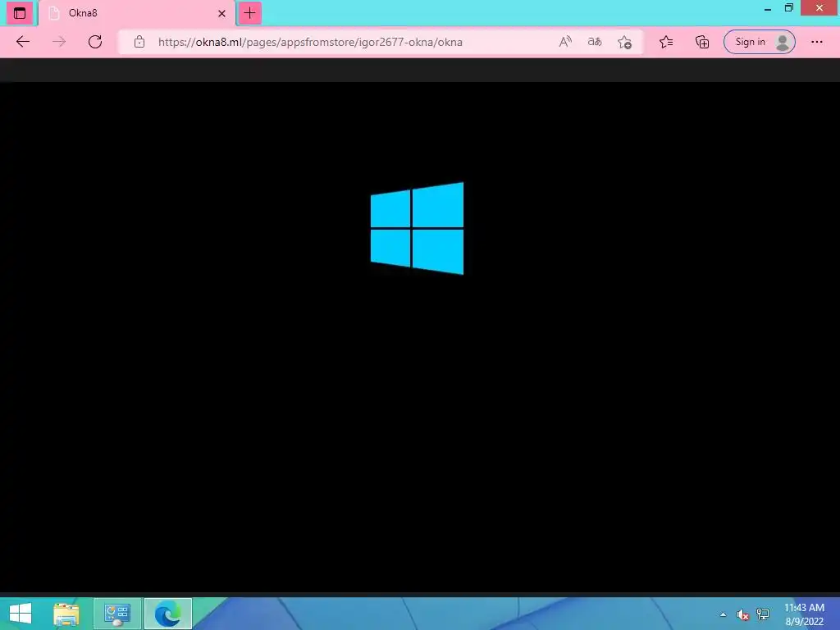Screen dimensions: 840x630
Task: Open the network tray icon
Action: click(x=763, y=614)
